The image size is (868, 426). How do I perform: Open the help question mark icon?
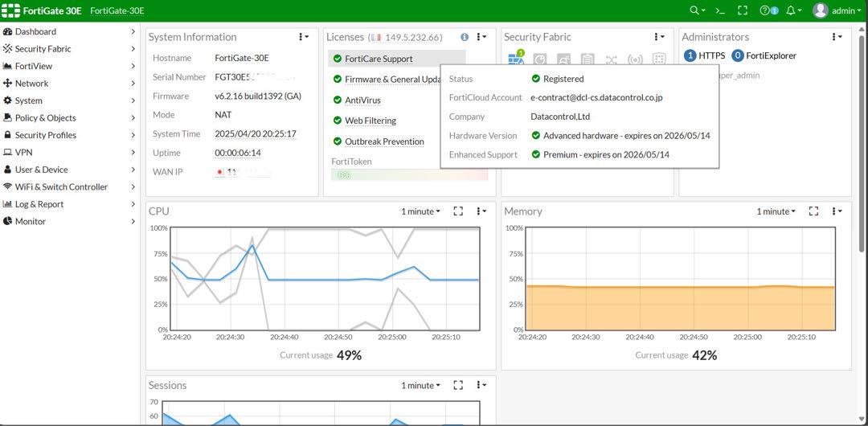pos(765,10)
